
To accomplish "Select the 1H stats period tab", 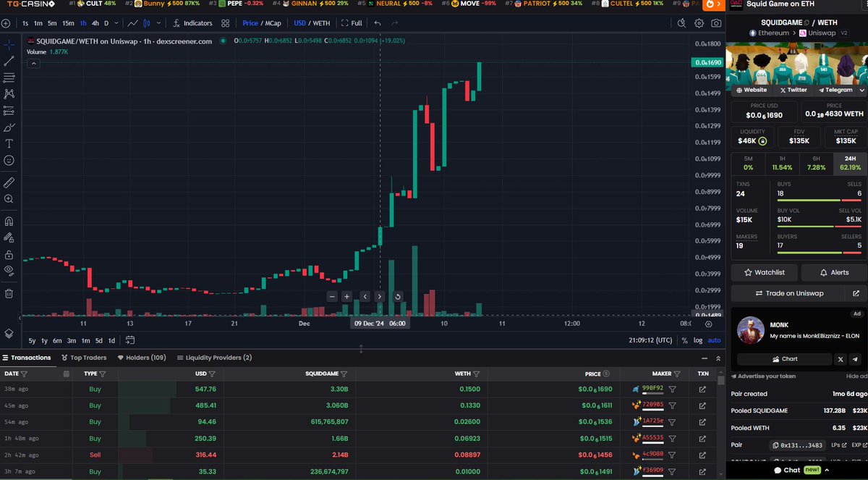I will 782,163.
